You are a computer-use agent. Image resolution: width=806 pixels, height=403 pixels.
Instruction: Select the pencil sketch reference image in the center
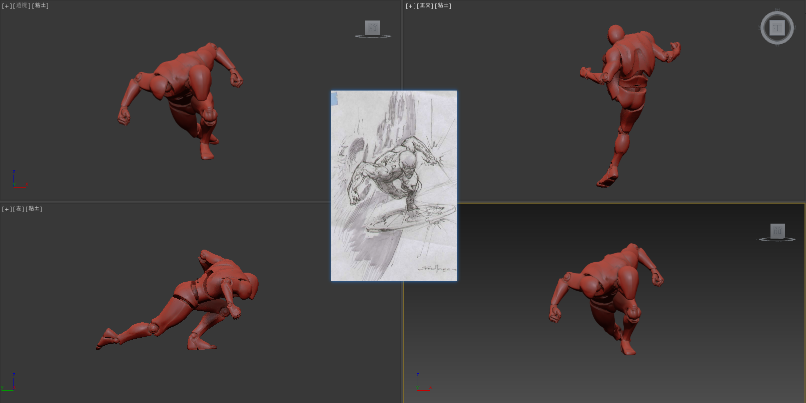[394, 186]
